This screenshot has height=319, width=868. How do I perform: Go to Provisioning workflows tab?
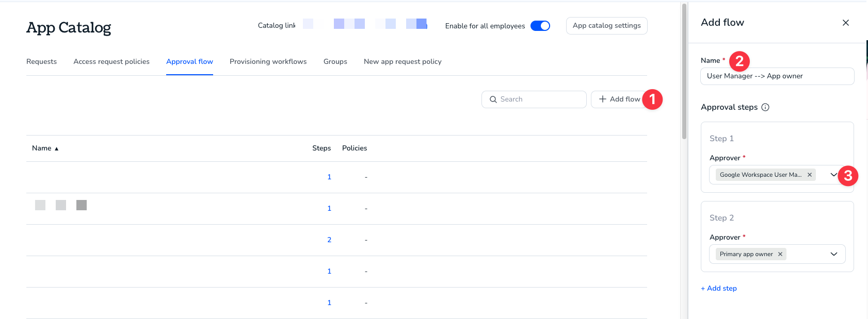[268, 61]
